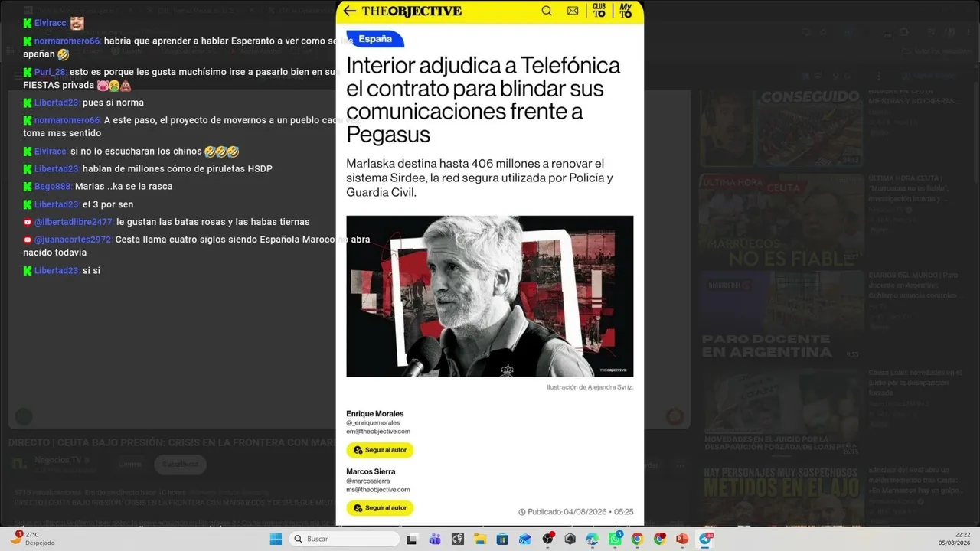
Task: Click the @juanacortes2972 chat username
Action: coord(73,240)
